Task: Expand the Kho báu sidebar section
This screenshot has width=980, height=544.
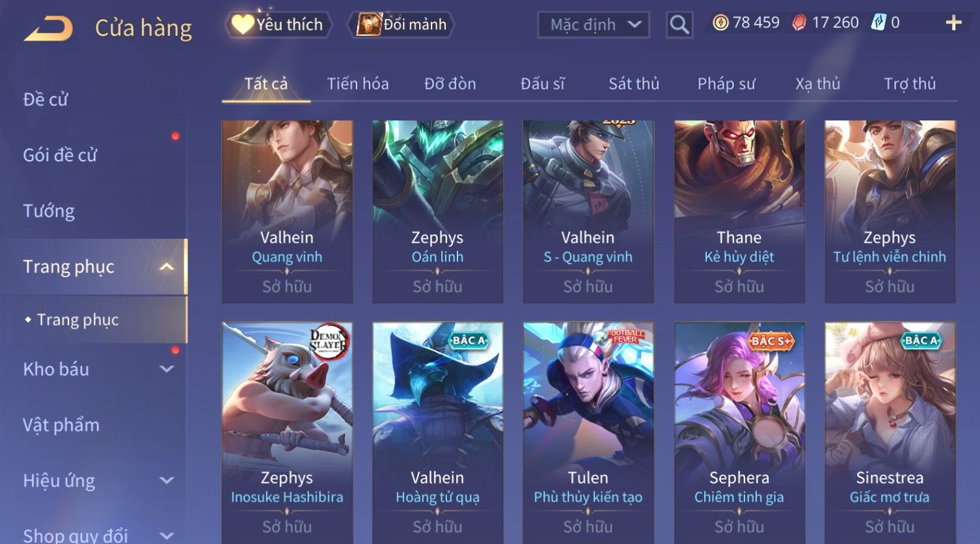Action: [x=167, y=369]
